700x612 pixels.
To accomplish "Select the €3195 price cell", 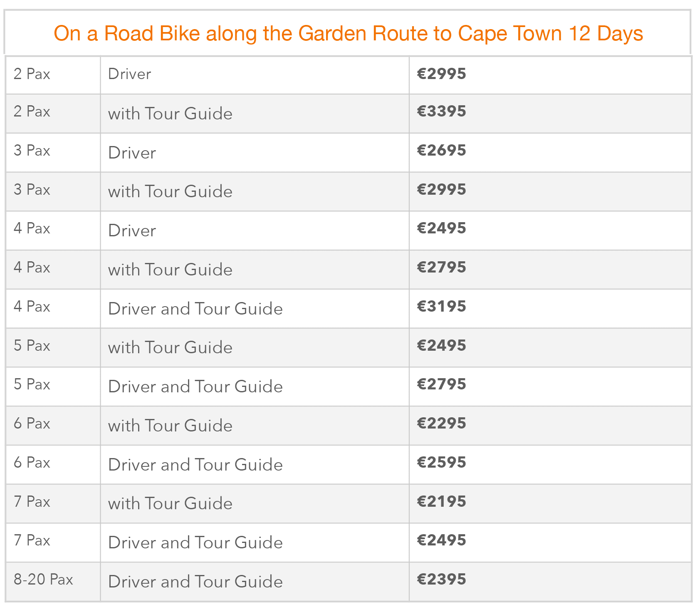I will click(x=441, y=307).
